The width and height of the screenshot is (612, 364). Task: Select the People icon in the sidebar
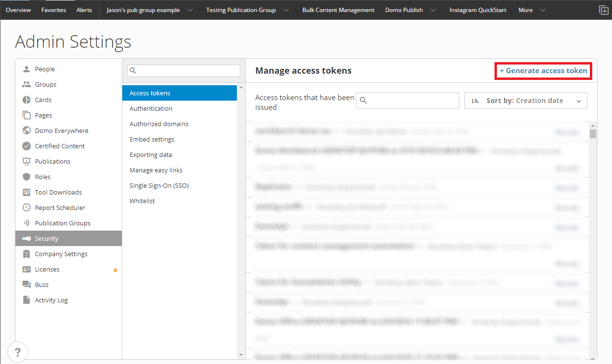click(27, 69)
